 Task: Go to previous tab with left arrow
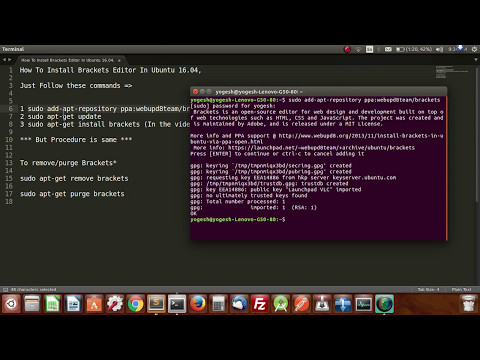click(x=4, y=60)
